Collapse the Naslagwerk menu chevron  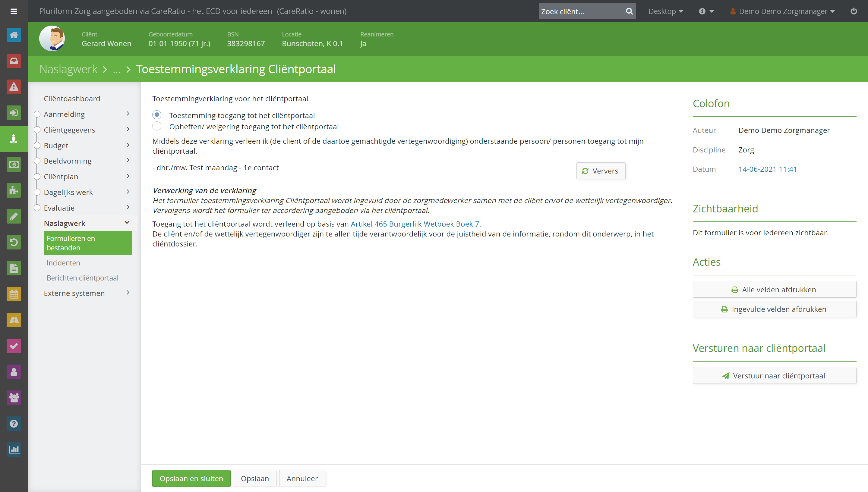point(127,223)
